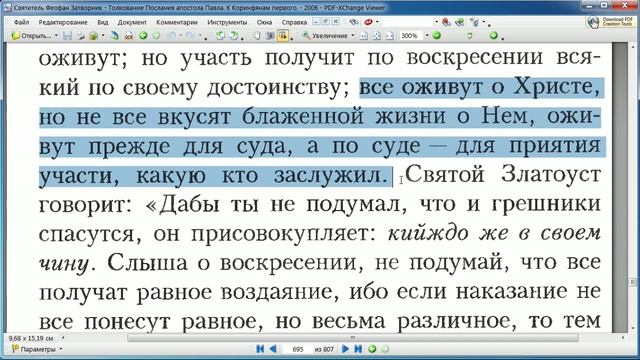Viewport: 640px width, 360px height.
Task: Click the rotate counter-clockwise icon
Action: coord(220,36)
